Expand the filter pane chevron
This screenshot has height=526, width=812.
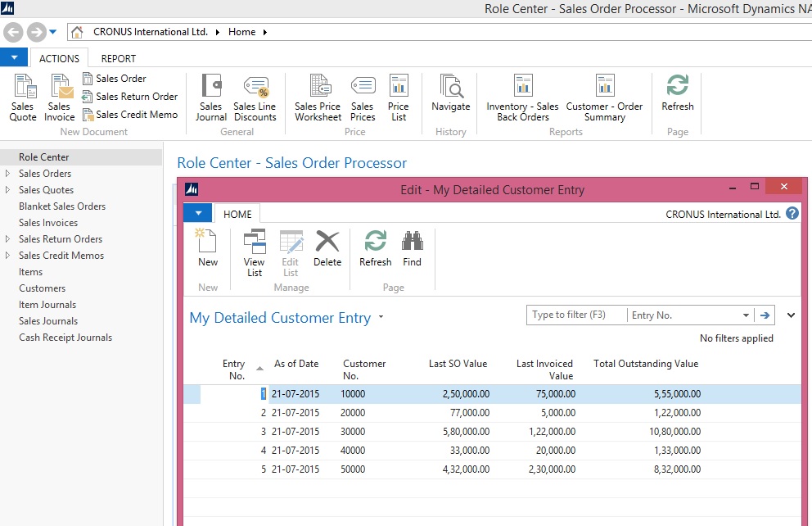coord(791,315)
